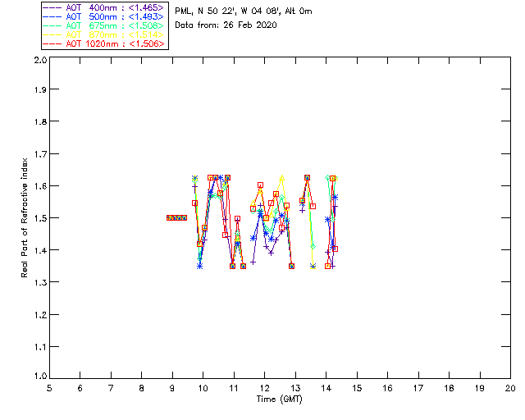Click the 'Real Part of Refractive Index' axis title
The image size is (525, 420).
[x=24, y=217]
